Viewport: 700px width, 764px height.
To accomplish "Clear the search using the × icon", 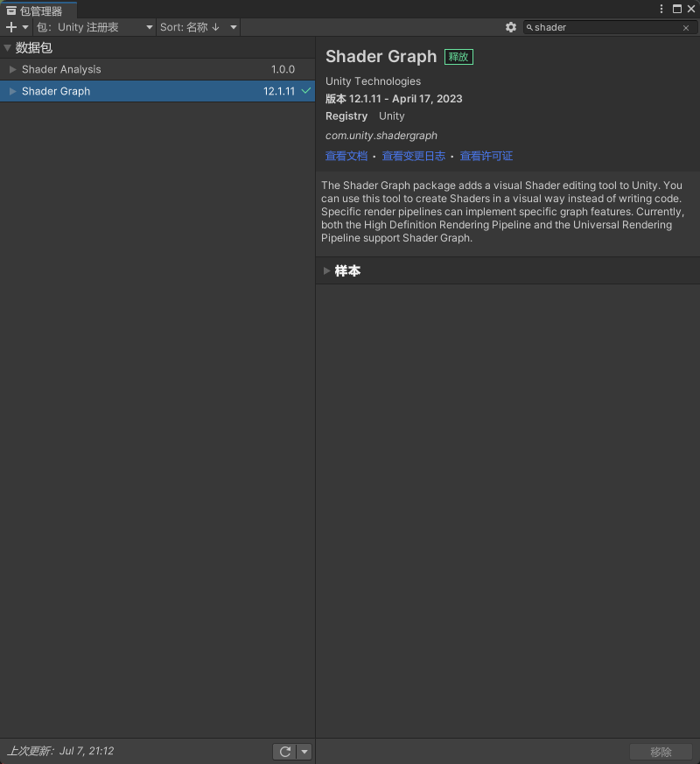I will point(686,27).
